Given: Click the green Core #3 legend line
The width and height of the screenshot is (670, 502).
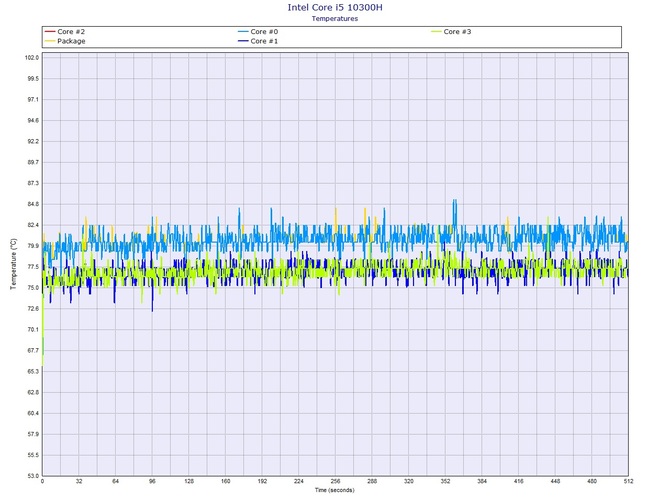Looking at the screenshot, I should click(436, 32).
